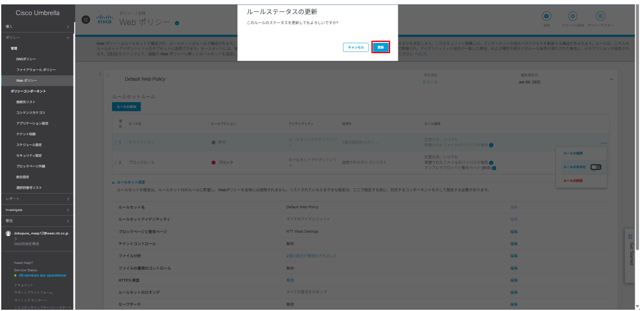Click 編集 for HTTPS 検査
Image resolution: width=644 pixels, height=311 pixels.
(x=514, y=280)
